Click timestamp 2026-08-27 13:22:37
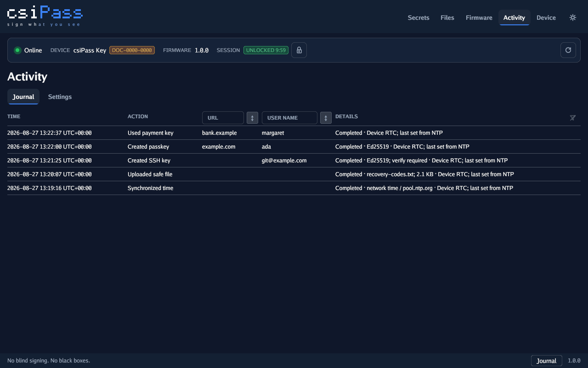 [50, 133]
